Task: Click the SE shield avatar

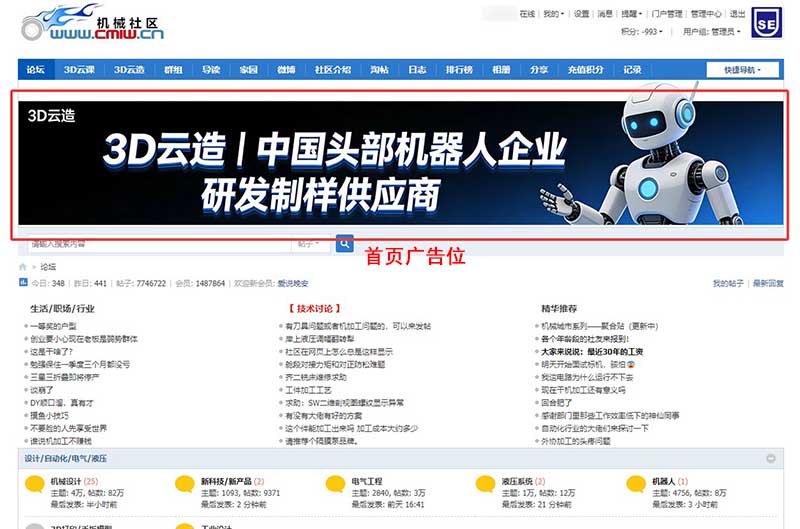Action: [x=766, y=24]
